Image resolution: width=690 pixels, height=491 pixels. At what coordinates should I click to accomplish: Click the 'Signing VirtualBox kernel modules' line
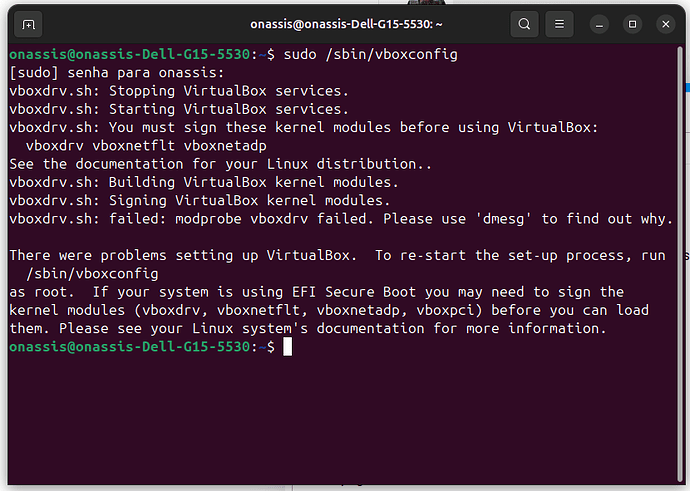200,200
